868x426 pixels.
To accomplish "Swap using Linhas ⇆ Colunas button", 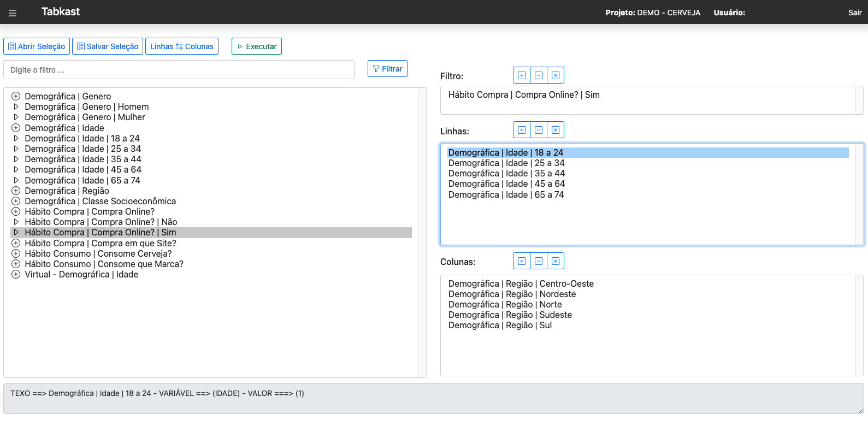I will coord(182,46).
